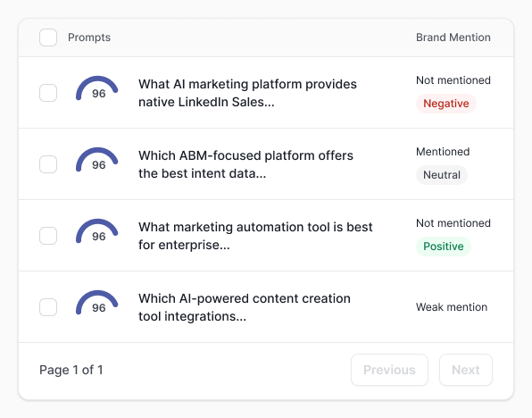
Task: Toggle the select-all checkbox beside Prompts
Action: pyautogui.click(x=48, y=38)
